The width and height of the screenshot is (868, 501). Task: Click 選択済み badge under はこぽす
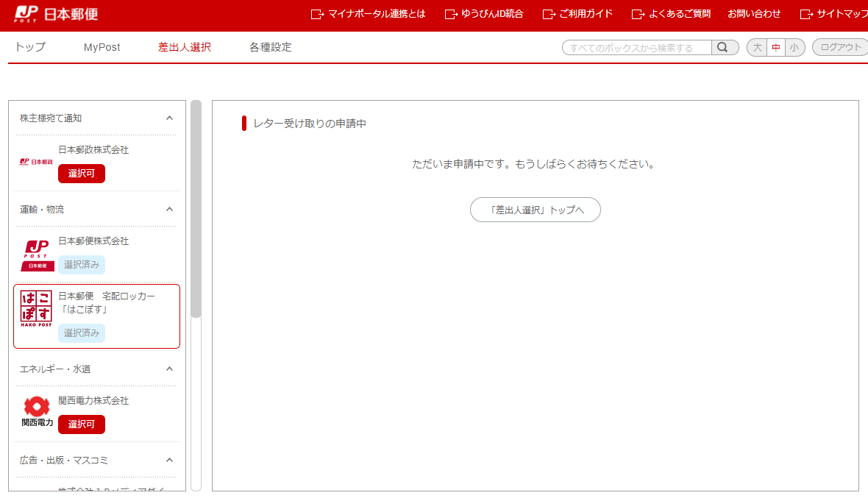point(82,333)
